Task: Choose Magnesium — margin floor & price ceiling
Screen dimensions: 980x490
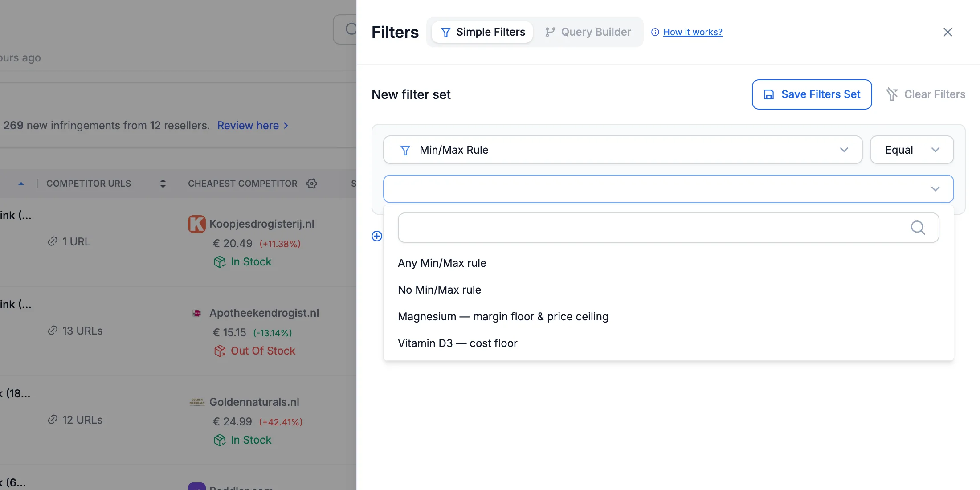Action: [x=503, y=317]
